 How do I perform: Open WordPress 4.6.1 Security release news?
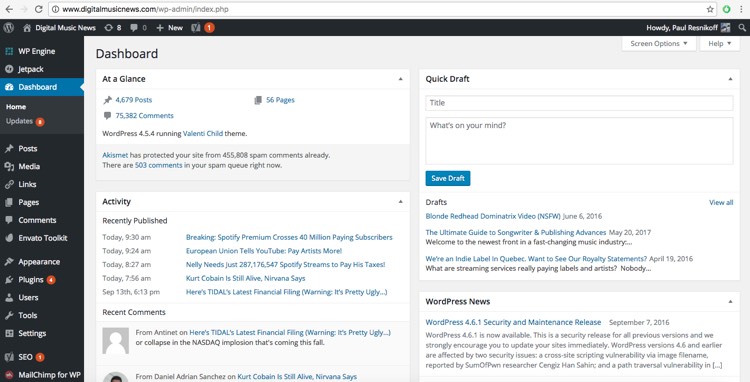pos(513,322)
